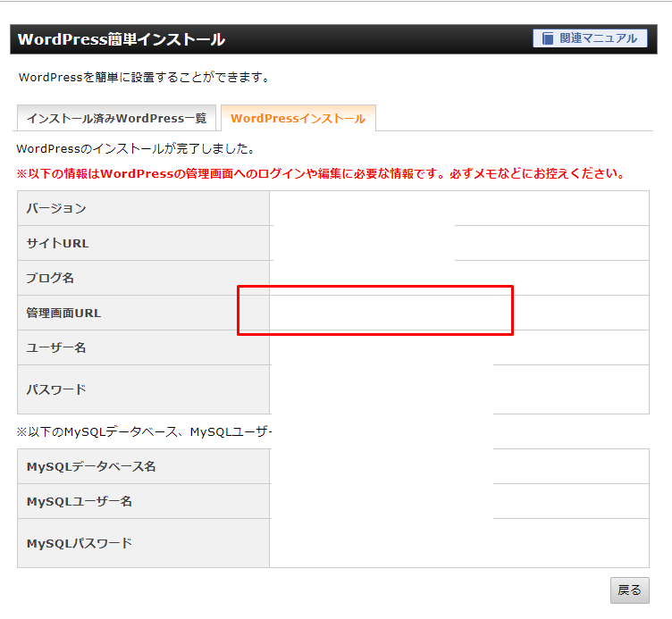This screenshot has width=672, height=619.
Task: Click the パスワード row label
Action: pos(56,389)
